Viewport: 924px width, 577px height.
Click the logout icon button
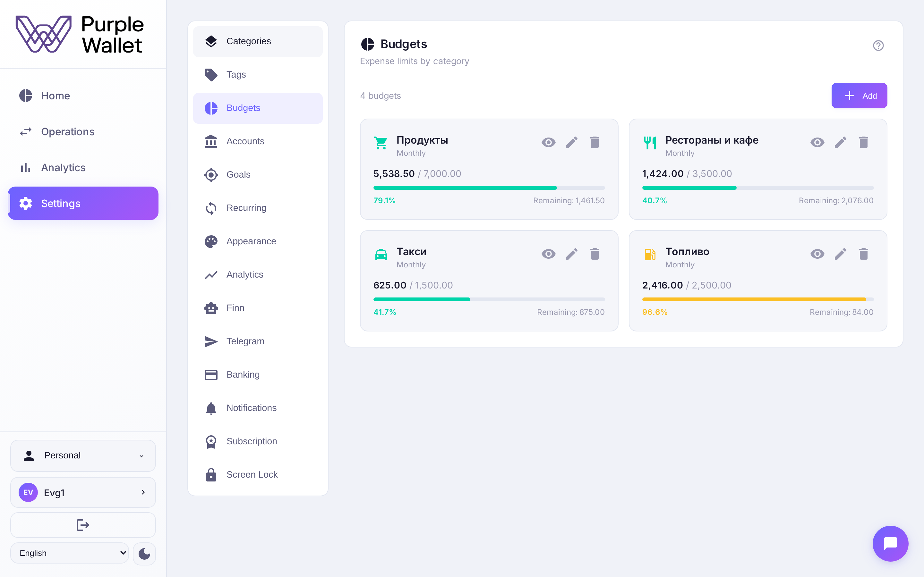tap(83, 525)
